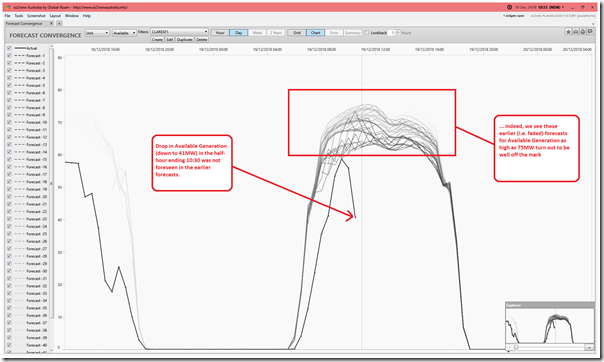Open the Help menu
Viewport: 604px width, 362px height.
click(87, 16)
